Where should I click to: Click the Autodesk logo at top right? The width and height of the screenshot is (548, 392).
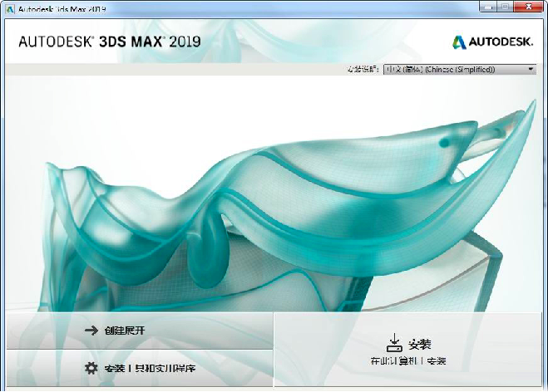click(492, 42)
